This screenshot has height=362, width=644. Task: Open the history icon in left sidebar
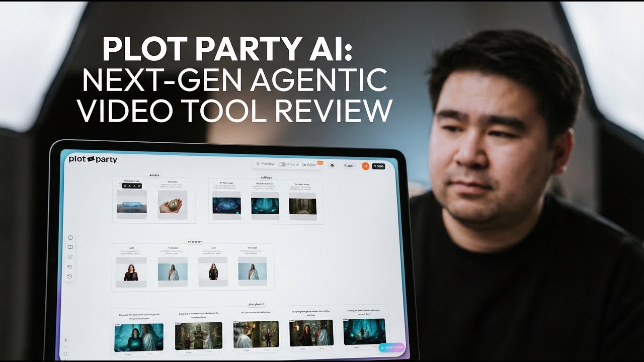[70, 276]
